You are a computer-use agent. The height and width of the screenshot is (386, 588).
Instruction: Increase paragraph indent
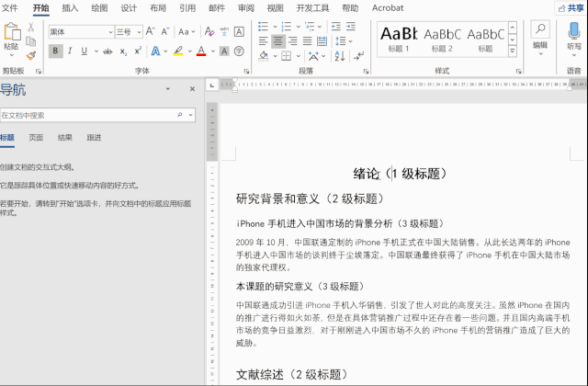(351, 27)
